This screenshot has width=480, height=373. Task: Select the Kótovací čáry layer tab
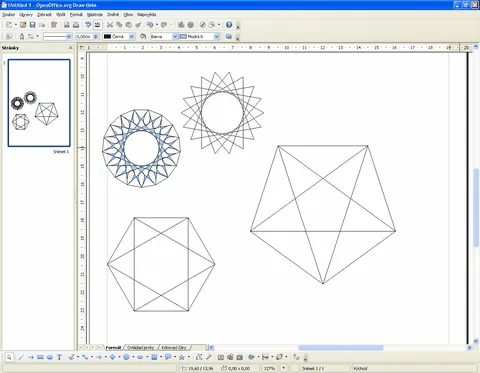coord(174,348)
